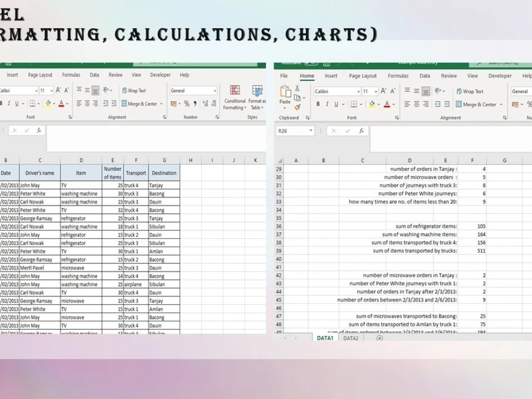Click Name Box showing R26

point(292,131)
